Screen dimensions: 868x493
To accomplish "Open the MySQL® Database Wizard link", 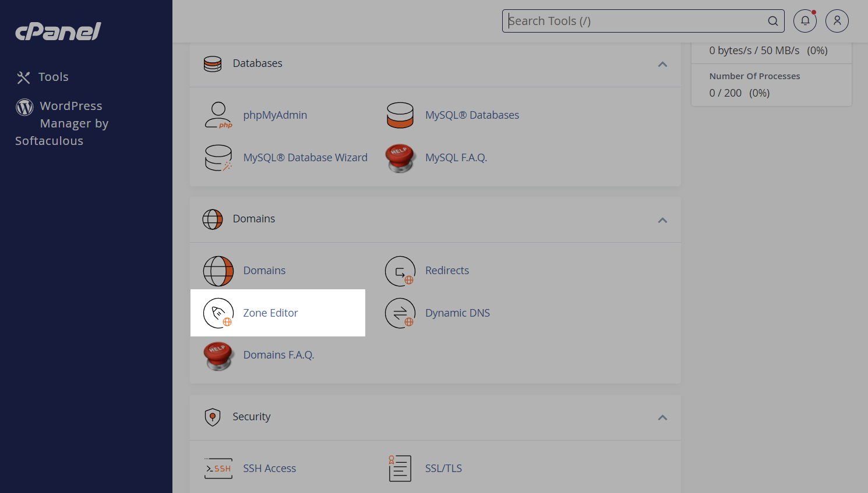I will (x=305, y=157).
